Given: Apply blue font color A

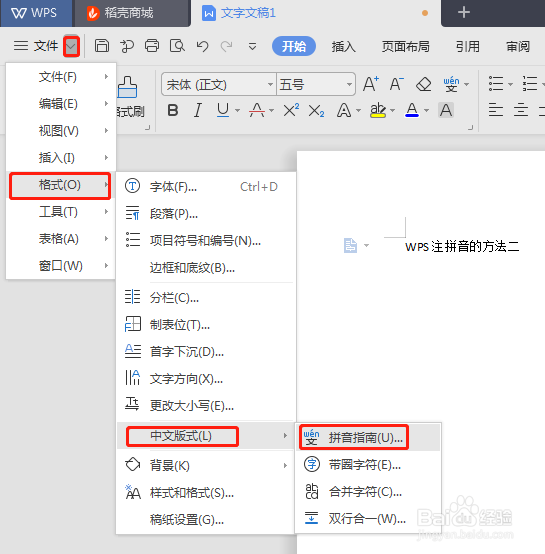Looking at the screenshot, I should (412, 110).
